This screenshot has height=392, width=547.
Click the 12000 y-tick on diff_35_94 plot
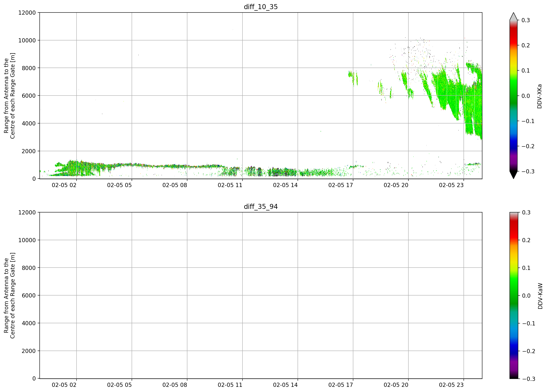pyautogui.click(x=27, y=212)
